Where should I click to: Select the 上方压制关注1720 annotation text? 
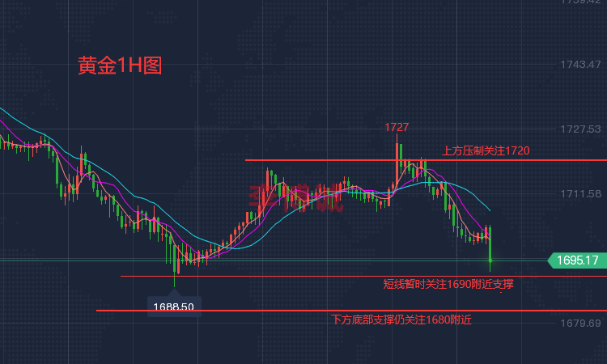[x=486, y=150]
